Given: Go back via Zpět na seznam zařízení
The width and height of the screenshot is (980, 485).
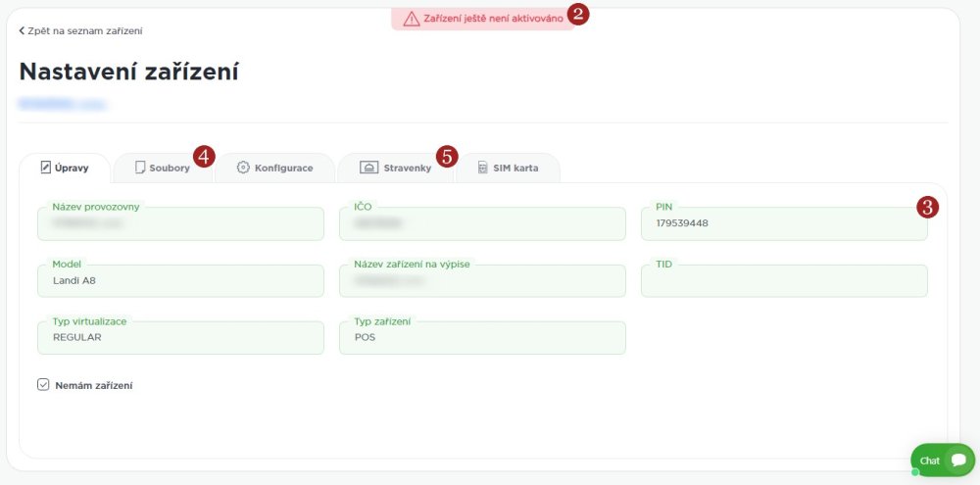Looking at the screenshot, I should click(80, 31).
